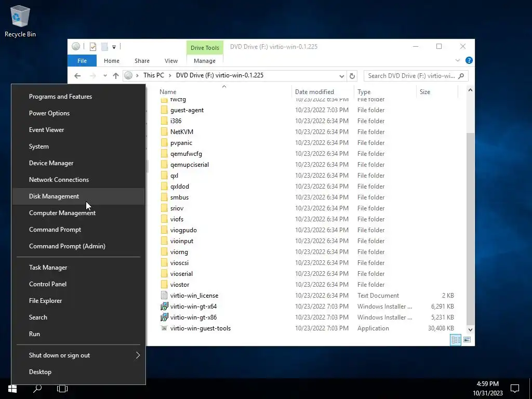The width and height of the screenshot is (532, 399).
Task: Click the taskbar clock showing 4:59 PM
Action: click(487, 389)
